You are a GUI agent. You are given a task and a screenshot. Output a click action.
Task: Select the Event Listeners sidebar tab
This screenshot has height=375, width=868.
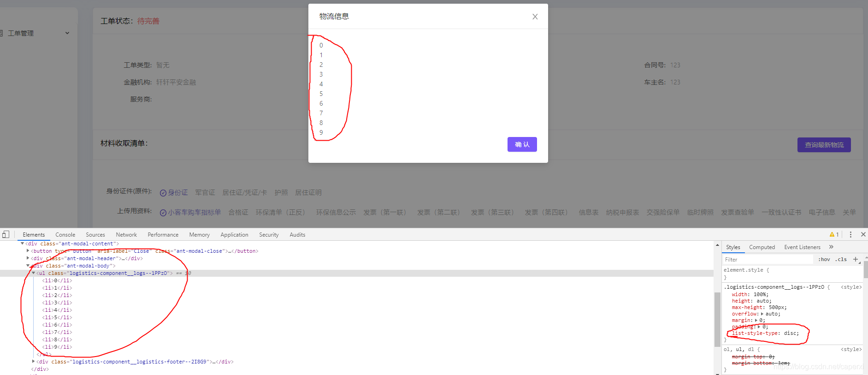pyautogui.click(x=802, y=247)
